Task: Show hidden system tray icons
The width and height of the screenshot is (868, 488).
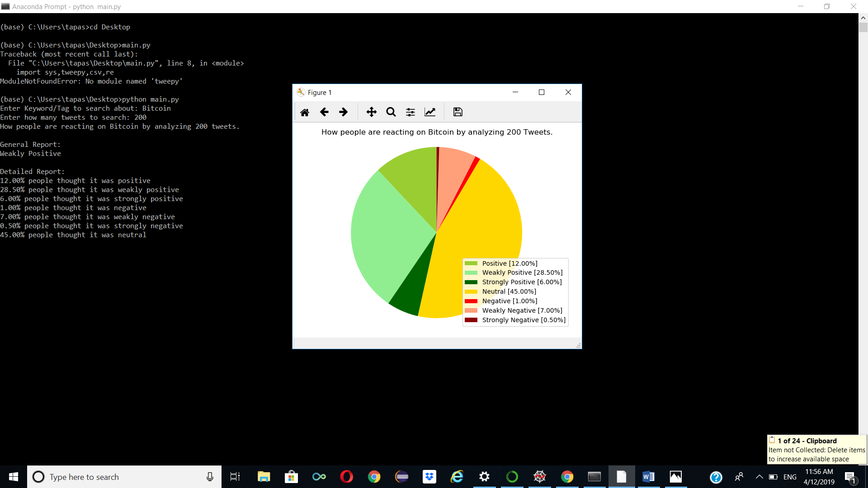Action: 759,477
